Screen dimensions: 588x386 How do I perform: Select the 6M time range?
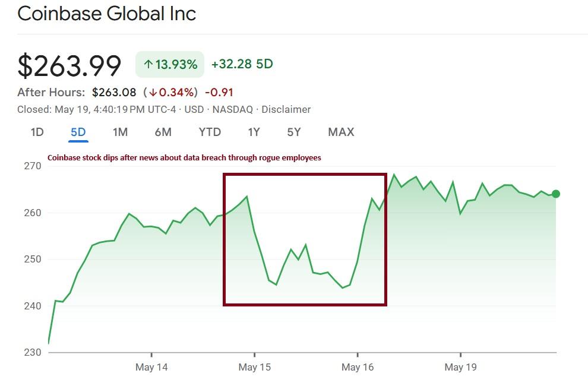(163, 132)
